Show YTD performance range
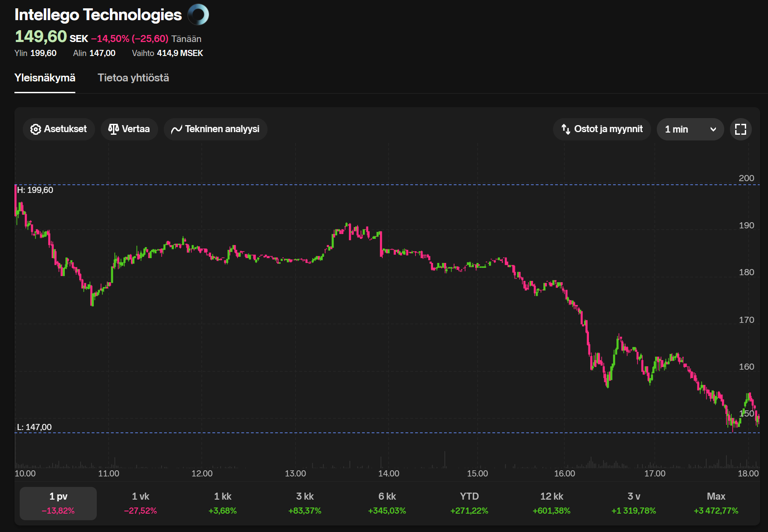Viewport: 768px width, 532px height. (469, 503)
